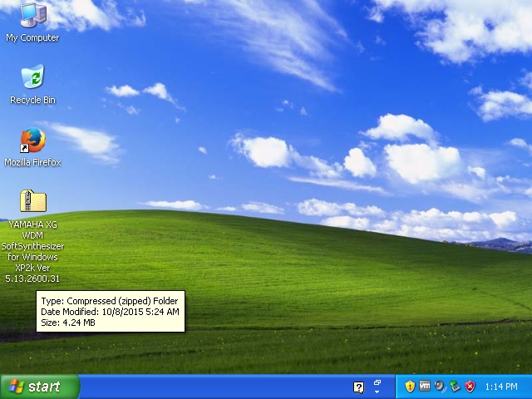
Task: Click the "Recycle Bin" text label
Action: 32,101
